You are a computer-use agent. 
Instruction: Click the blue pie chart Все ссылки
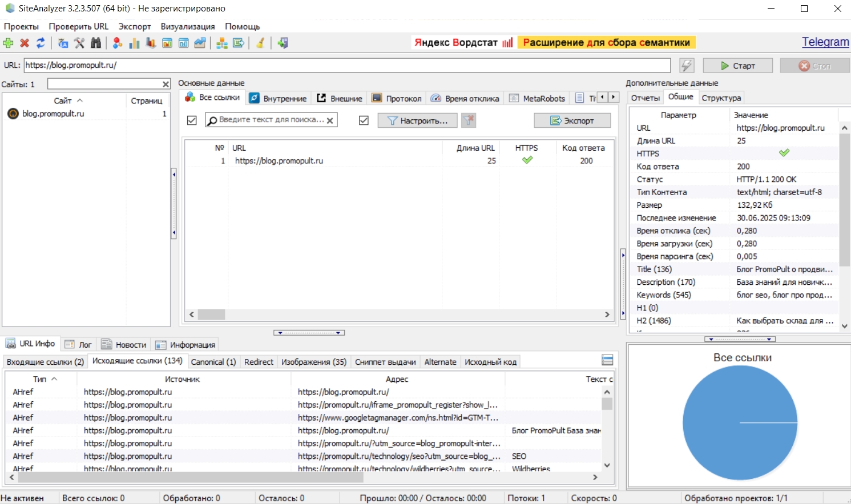click(x=740, y=422)
